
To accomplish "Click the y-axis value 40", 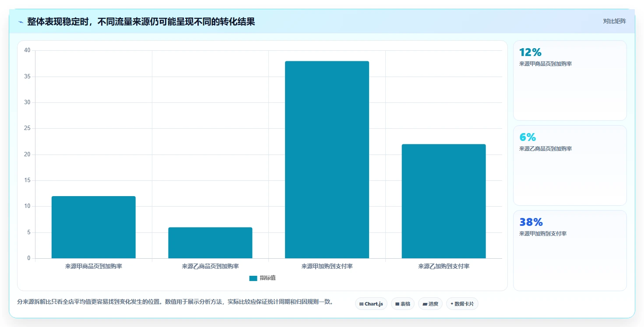I will pyautogui.click(x=27, y=50).
